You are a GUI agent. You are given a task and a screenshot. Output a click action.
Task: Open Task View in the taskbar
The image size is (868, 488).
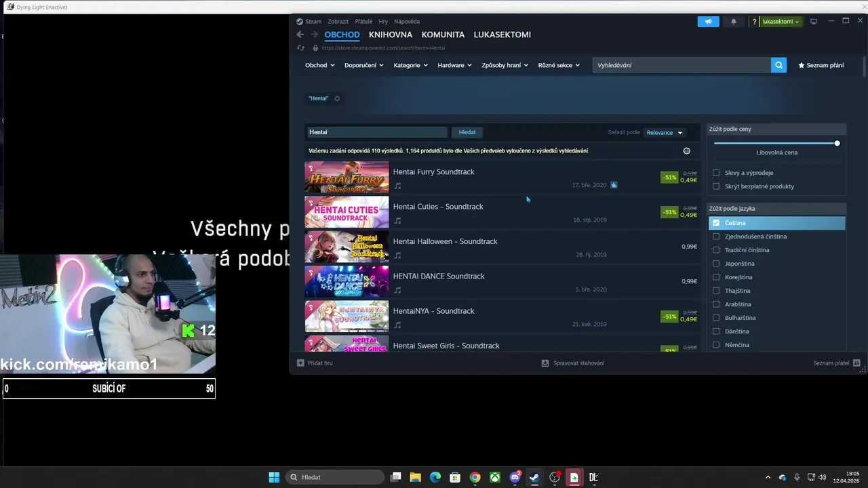pyautogui.click(x=396, y=477)
